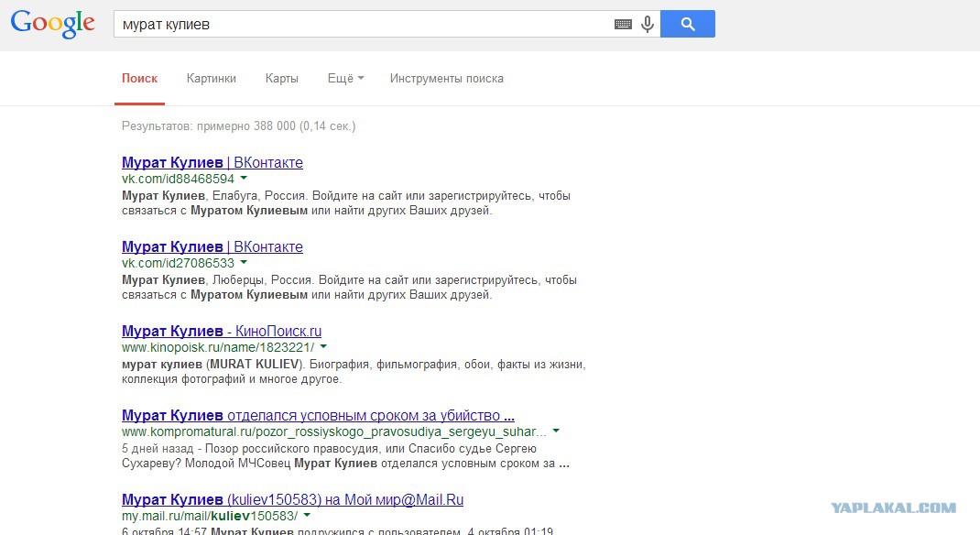Expand arrow next to kompromatural.ru URL
Screen dimensions: 980x535
pos(556,431)
